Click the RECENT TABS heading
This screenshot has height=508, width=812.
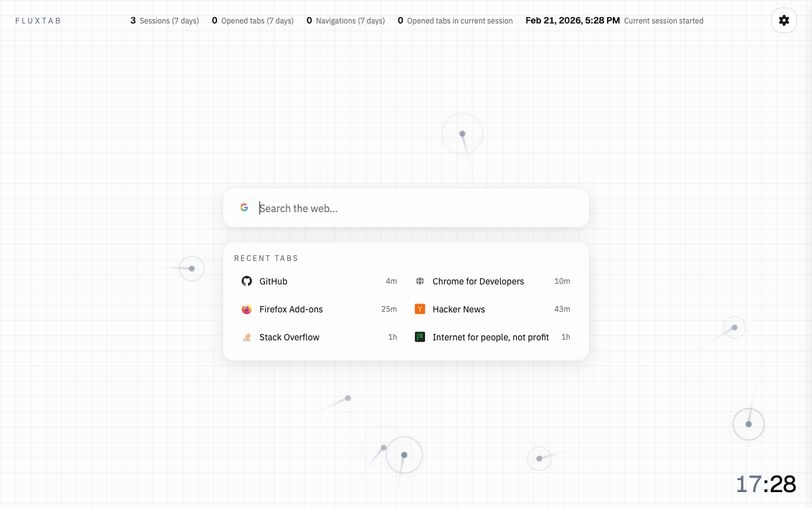[266, 258]
